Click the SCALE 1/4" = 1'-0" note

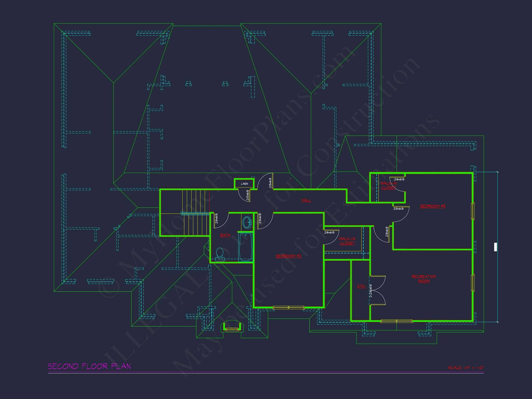(466, 368)
